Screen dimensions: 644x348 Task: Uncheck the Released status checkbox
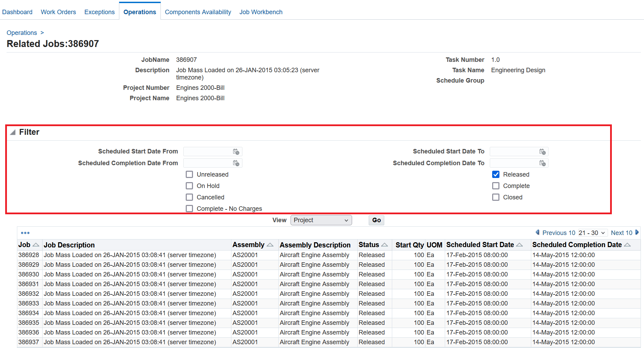[496, 174]
